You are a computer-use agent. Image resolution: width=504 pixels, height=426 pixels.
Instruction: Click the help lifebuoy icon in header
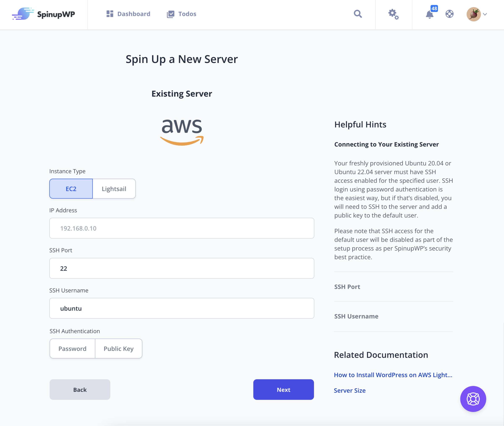[x=449, y=14]
